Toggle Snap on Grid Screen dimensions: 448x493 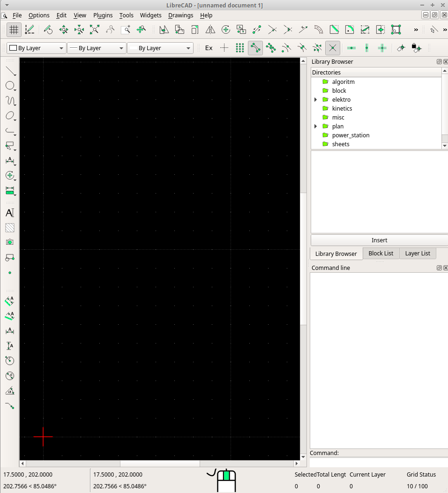[240, 48]
